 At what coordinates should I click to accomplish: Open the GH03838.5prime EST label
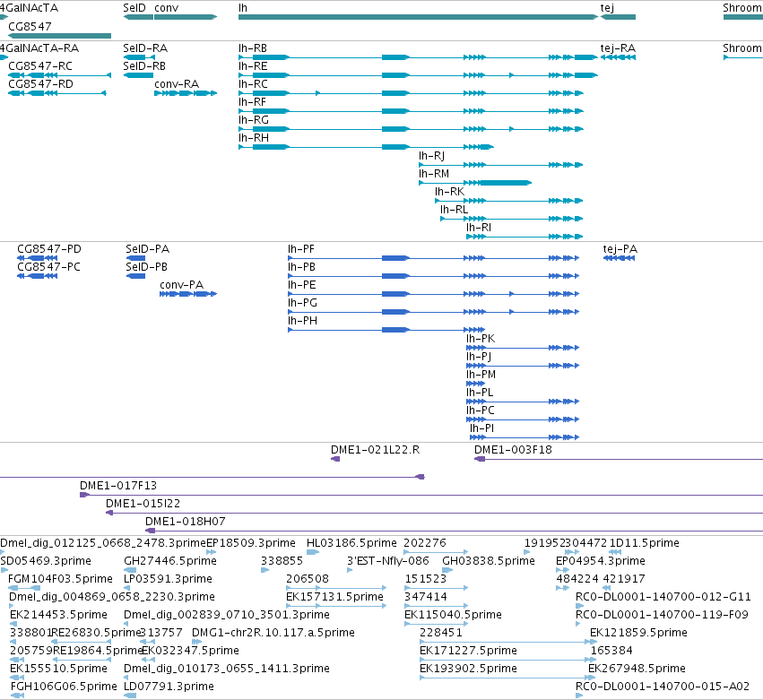pos(489,561)
